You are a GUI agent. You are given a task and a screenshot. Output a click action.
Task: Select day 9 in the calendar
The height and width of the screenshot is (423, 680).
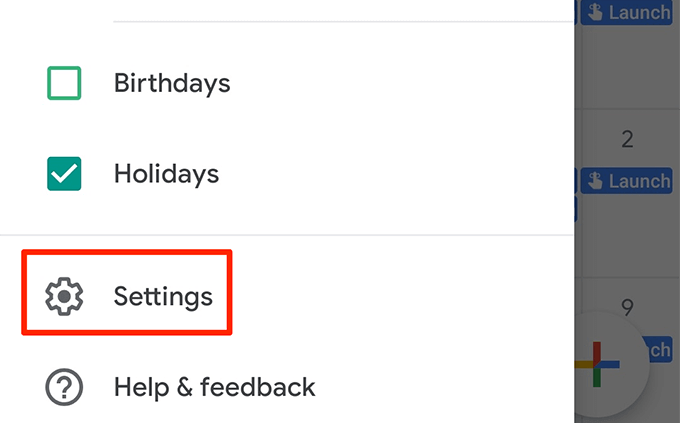[627, 307]
